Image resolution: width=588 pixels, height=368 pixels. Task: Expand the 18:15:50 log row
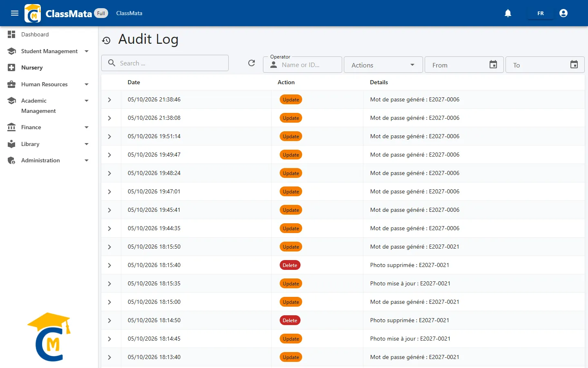pyautogui.click(x=109, y=247)
